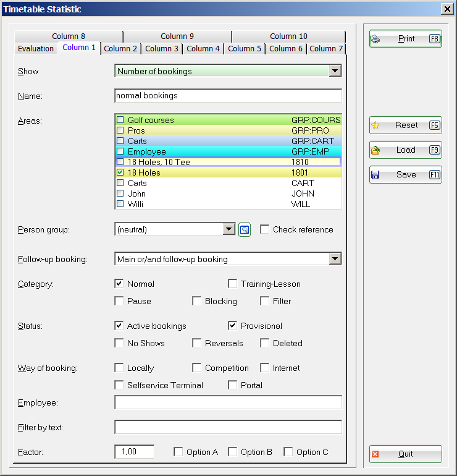Click into the Factor value field

tap(134, 452)
